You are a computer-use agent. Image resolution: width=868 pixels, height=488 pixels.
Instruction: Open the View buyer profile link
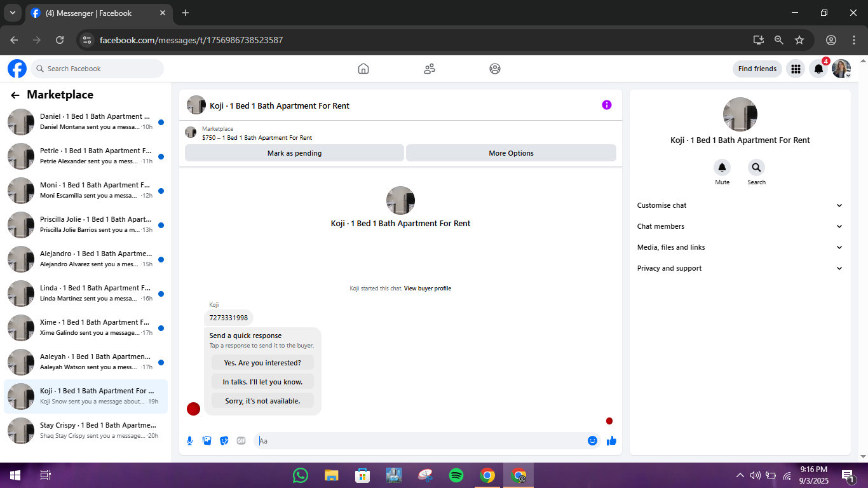click(x=428, y=288)
